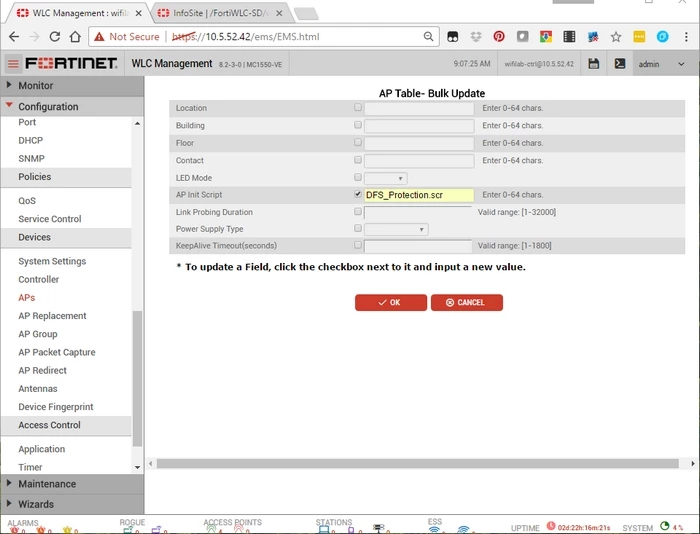Open the LED Mode dropdown
Image resolution: width=700 pixels, height=534 pixels.
click(x=386, y=178)
